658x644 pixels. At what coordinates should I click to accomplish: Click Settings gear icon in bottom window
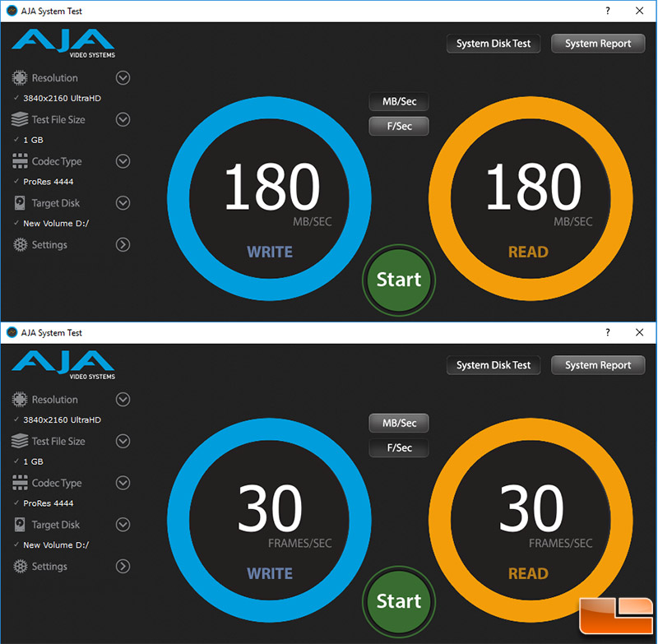tap(20, 567)
